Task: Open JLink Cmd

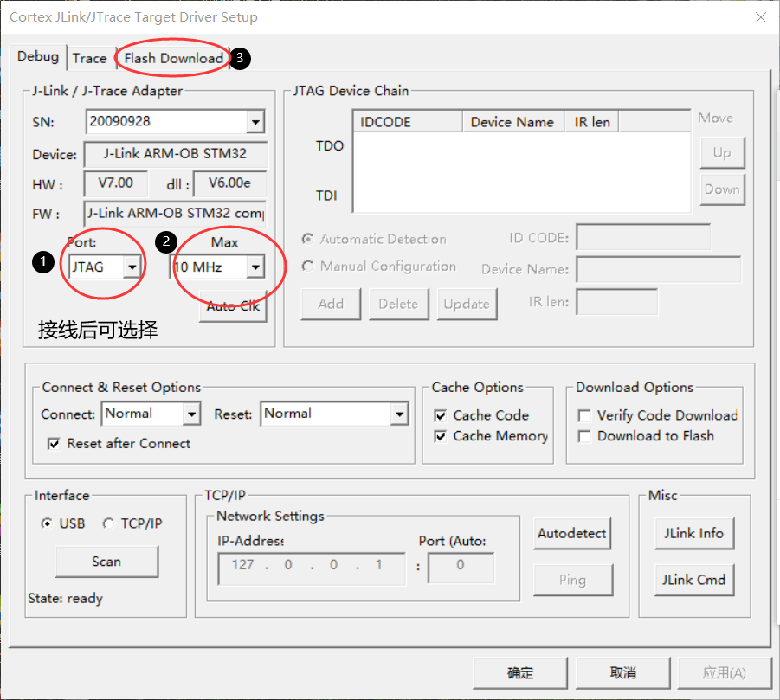Action: coord(694,580)
